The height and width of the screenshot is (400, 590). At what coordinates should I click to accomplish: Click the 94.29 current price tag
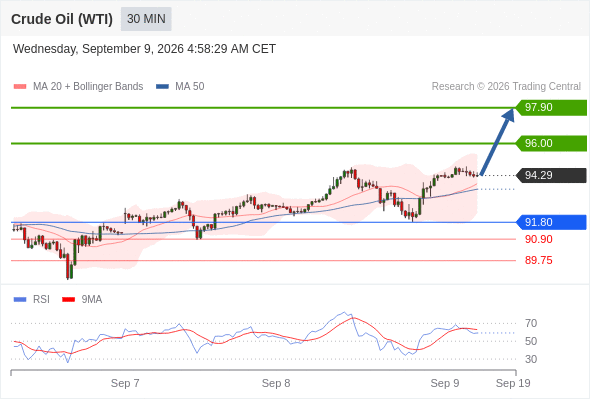click(551, 175)
